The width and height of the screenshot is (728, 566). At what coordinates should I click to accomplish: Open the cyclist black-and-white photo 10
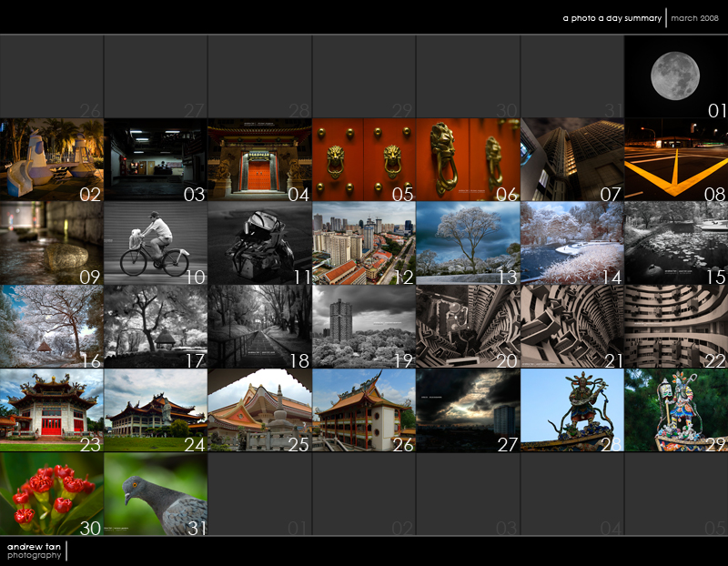(156, 243)
